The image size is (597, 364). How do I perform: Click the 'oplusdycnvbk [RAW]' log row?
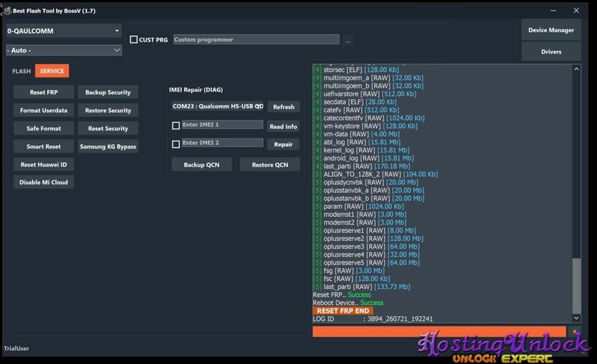tap(365, 183)
